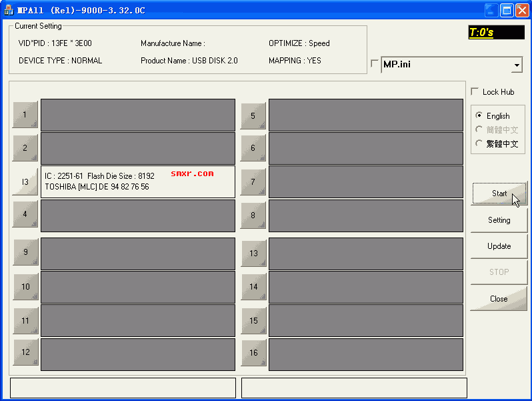Enable the Lock Hub checkbox
The width and height of the screenshot is (532, 401).
point(475,91)
